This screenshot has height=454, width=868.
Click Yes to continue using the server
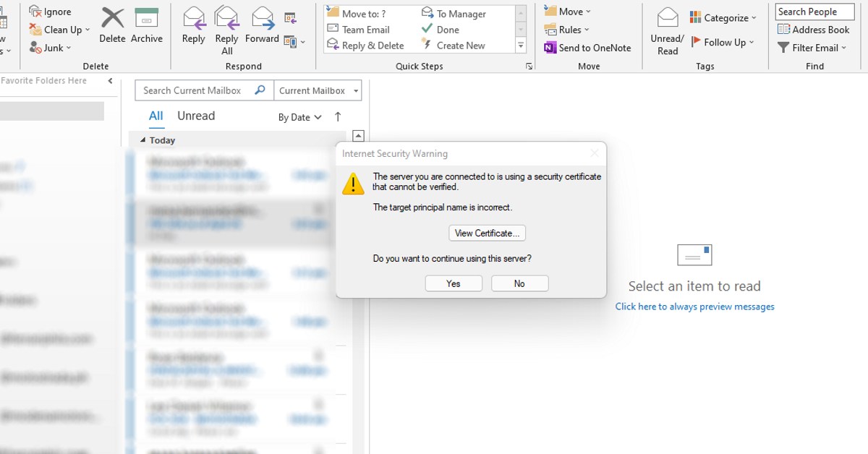[454, 283]
